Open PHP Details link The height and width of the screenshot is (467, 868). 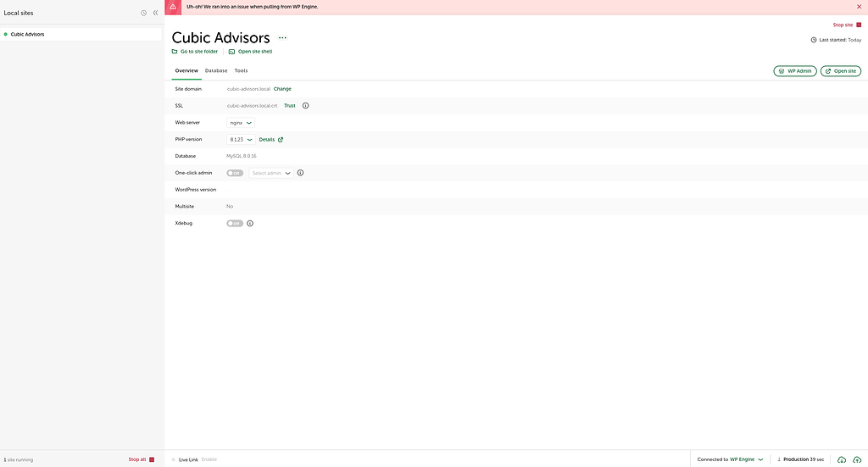(270, 140)
